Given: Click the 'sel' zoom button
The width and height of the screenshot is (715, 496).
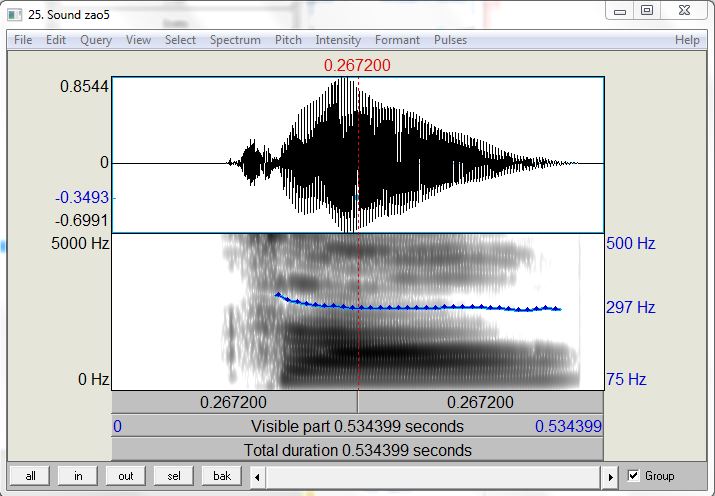Looking at the screenshot, I should click(x=174, y=476).
